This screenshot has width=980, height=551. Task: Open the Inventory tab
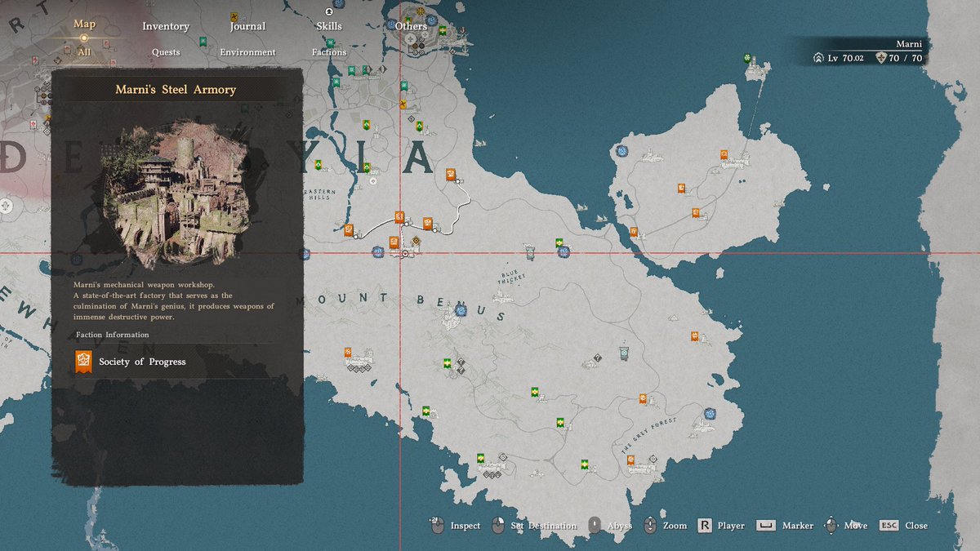point(166,26)
